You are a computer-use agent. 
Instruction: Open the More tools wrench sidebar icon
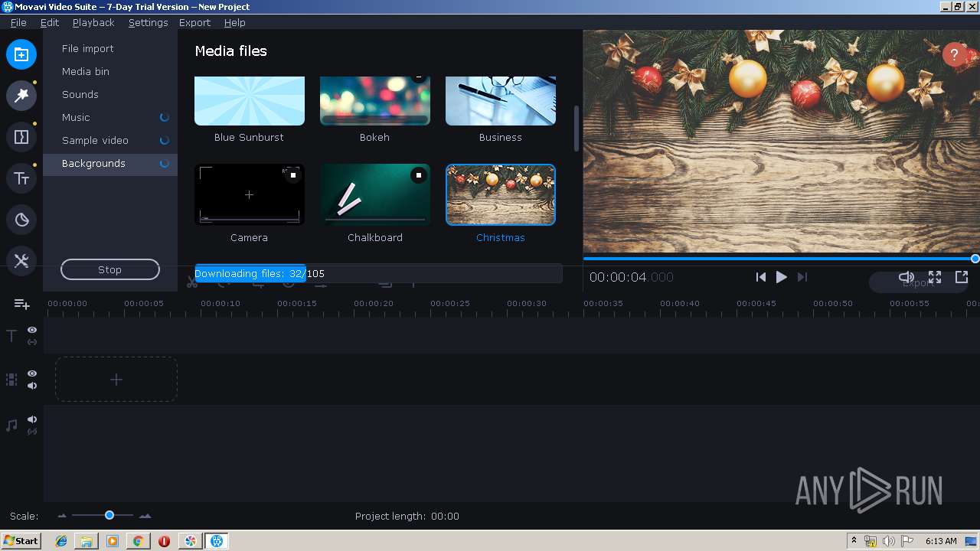[x=21, y=261]
